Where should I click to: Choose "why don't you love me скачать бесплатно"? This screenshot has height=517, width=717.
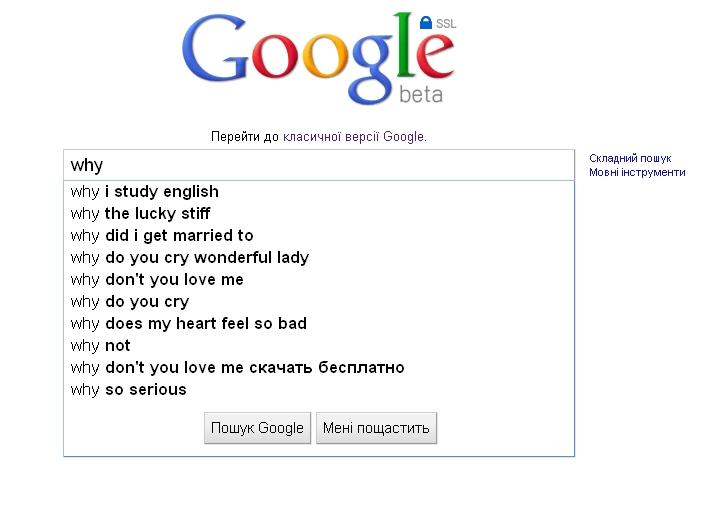[238, 367]
